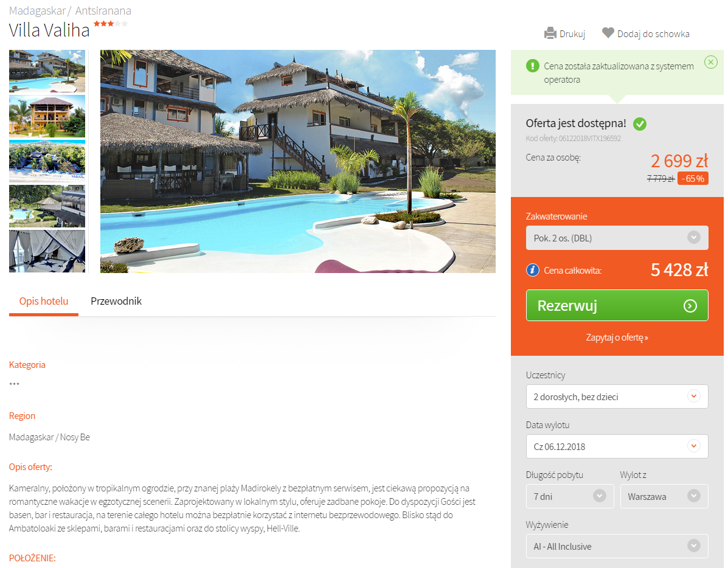Open the Wyżywienie All Inclusive dropdown
This screenshot has height=568, width=728.
[x=617, y=546]
